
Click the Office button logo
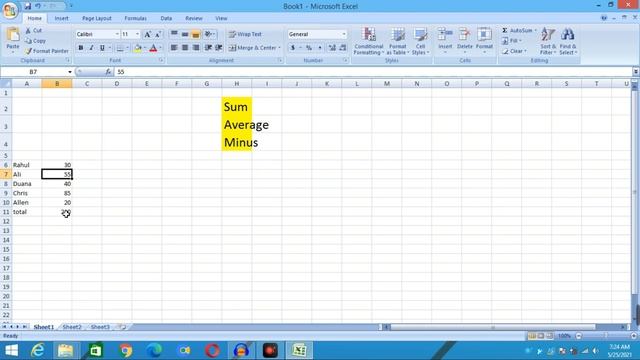tap(10, 10)
